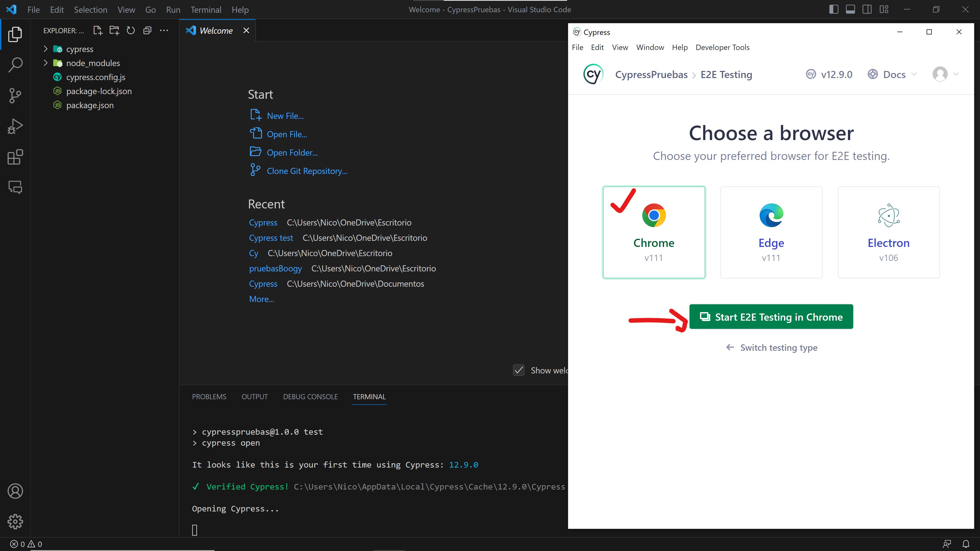Expand the node_modules folder

(x=45, y=63)
